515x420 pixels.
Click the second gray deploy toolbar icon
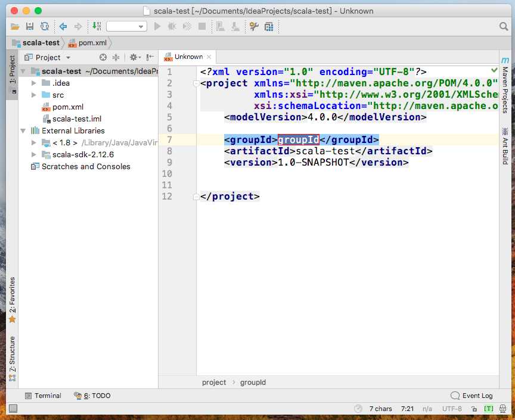point(235,26)
